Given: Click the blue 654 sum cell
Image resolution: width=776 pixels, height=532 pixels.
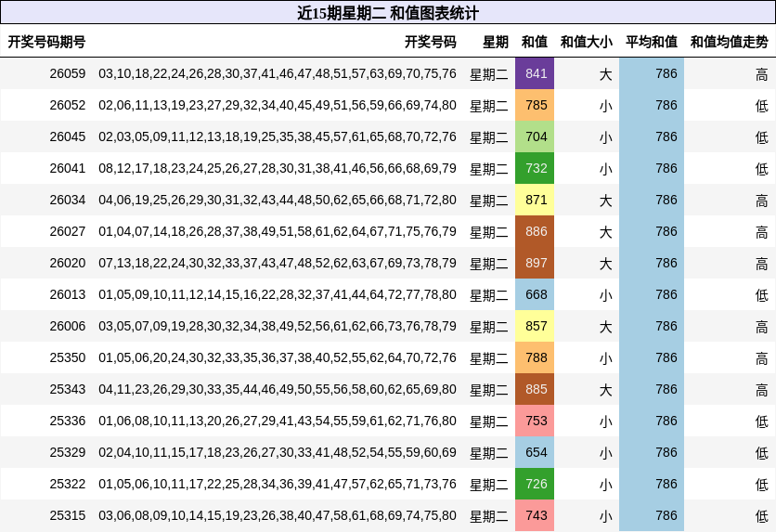Looking at the screenshot, I should (x=535, y=453).
